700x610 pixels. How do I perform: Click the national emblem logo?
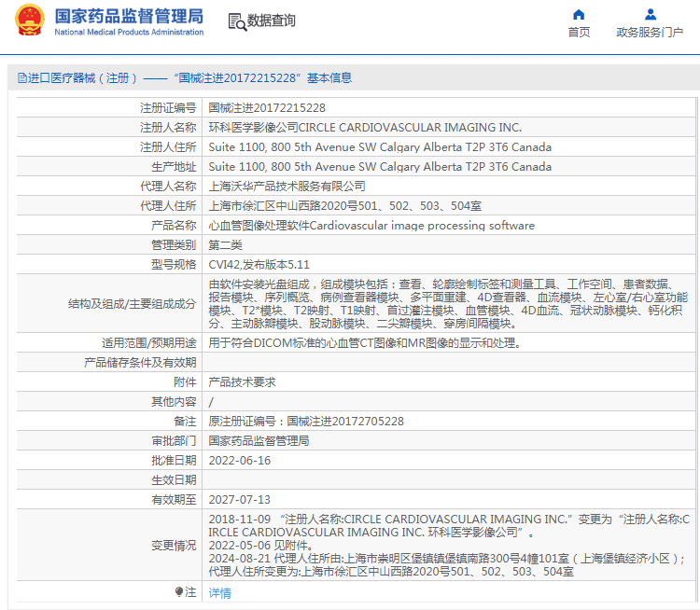point(30,21)
